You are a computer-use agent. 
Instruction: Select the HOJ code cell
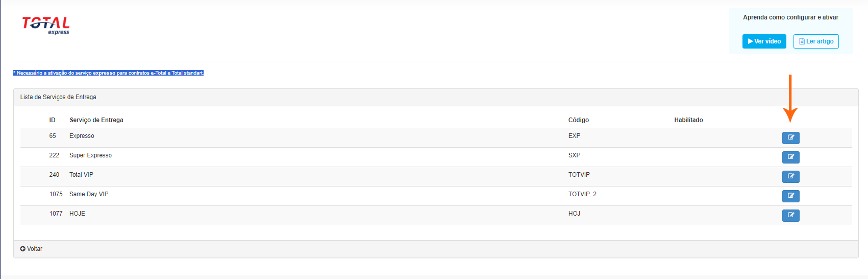point(574,214)
